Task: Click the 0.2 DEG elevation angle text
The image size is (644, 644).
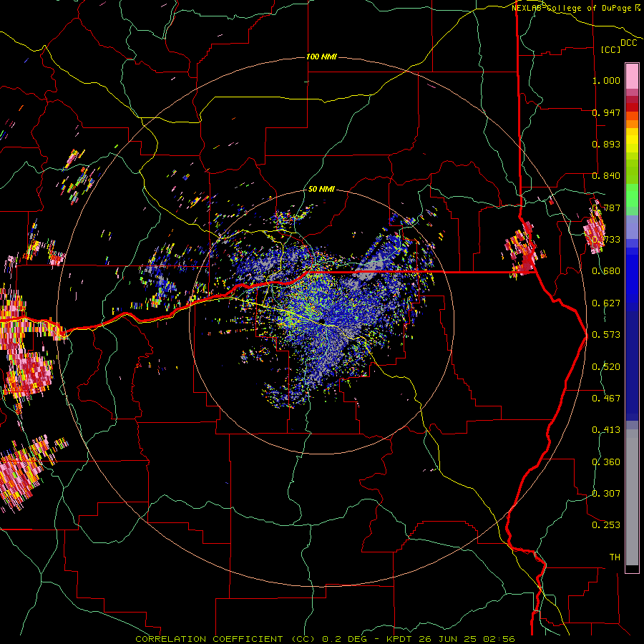Action: pos(345,639)
